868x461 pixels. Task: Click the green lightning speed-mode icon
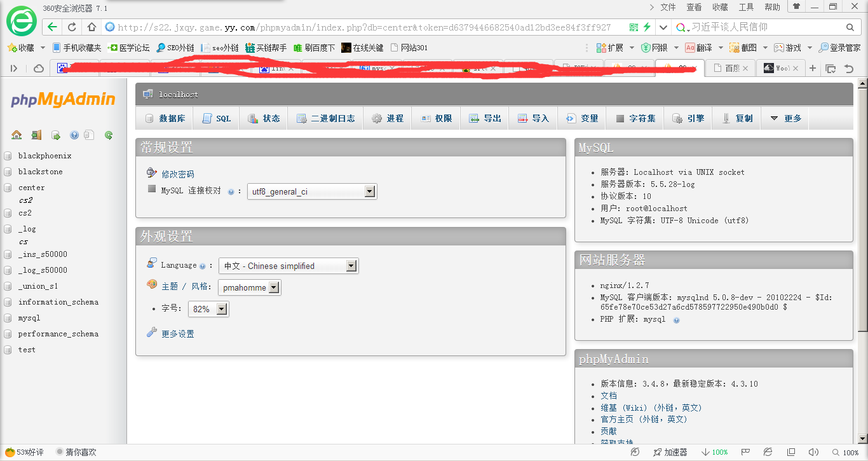[647, 27]
